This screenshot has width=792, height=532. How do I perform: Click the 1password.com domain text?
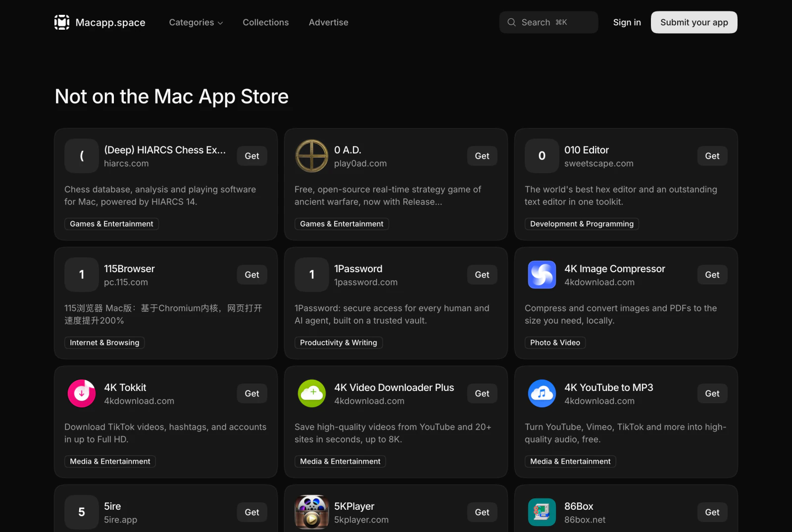(366, 282)
